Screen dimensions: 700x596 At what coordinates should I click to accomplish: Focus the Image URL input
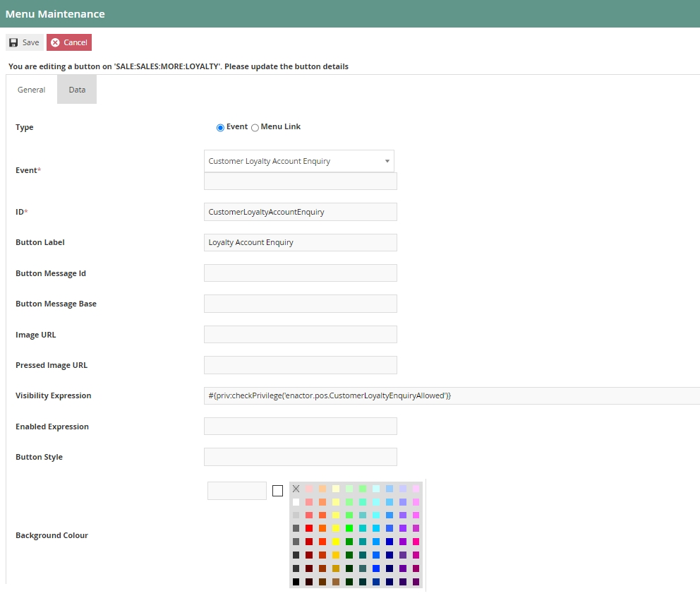click(x=300, y=334)
